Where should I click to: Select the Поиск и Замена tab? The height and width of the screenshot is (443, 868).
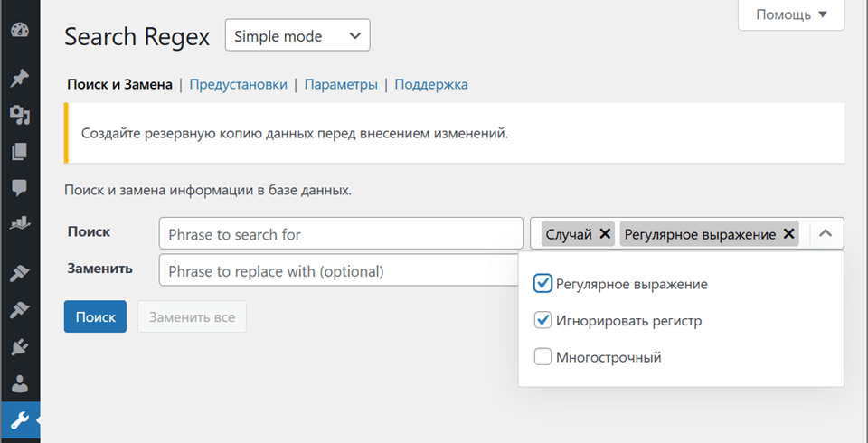coord(119,85)
